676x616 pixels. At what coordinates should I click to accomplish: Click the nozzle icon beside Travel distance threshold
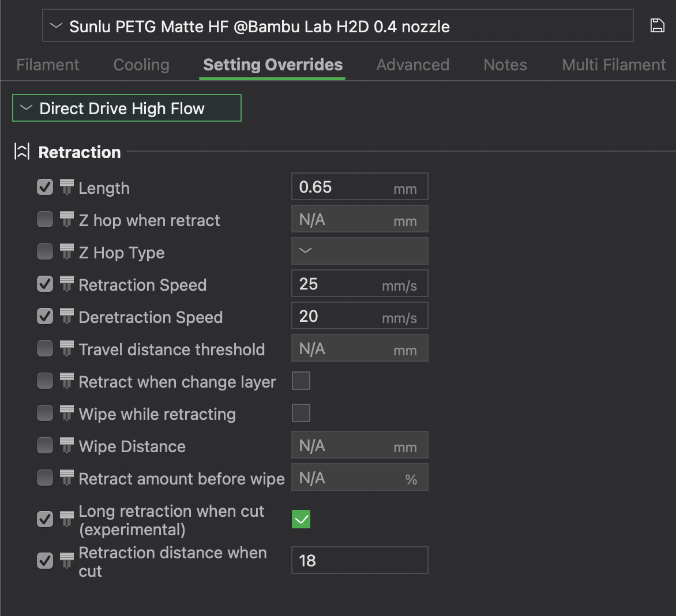coord(66,349)
